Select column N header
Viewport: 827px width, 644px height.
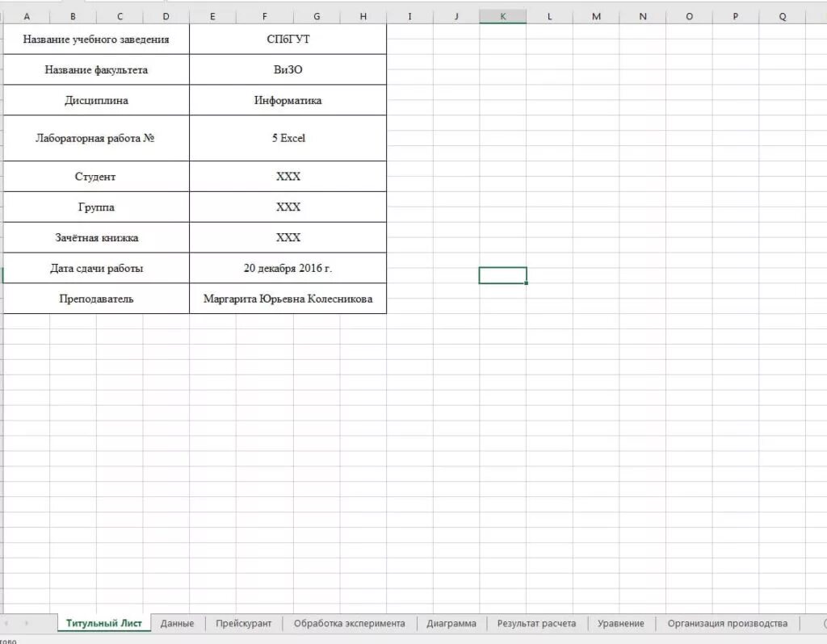click(642, 16)
